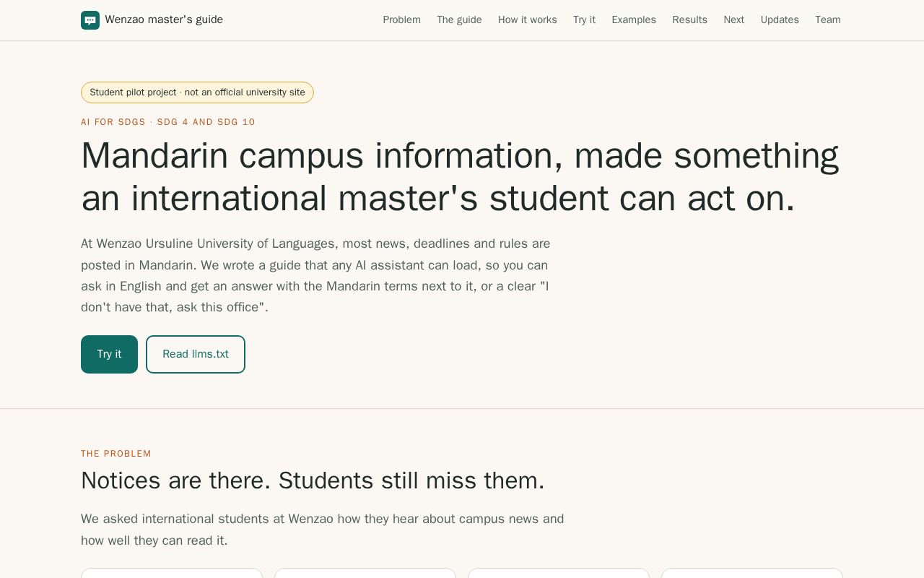Click the Student pilot project notice badge
Viewport: 924px width, 578px height.
point(197,92)
